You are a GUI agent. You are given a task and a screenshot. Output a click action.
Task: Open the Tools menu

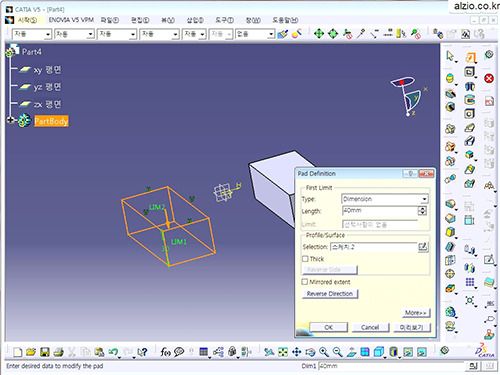click(x=224, y=20)
